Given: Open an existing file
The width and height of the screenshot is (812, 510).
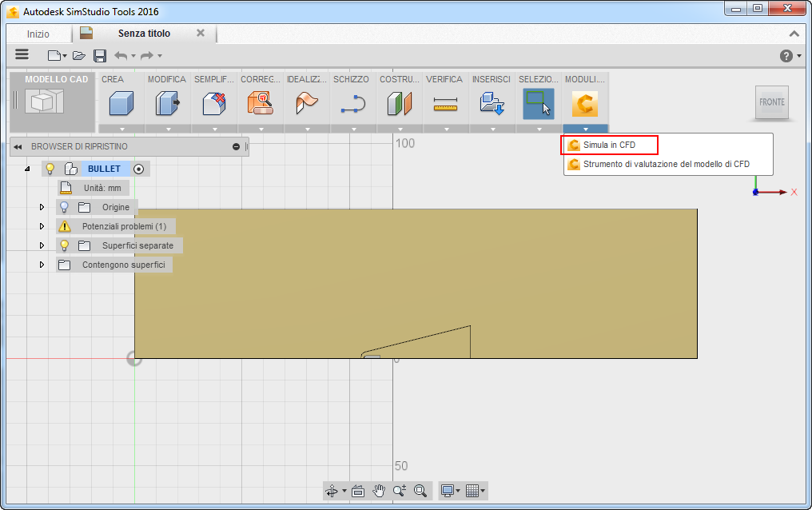Looking at the screenshot, I should point(78,55).
